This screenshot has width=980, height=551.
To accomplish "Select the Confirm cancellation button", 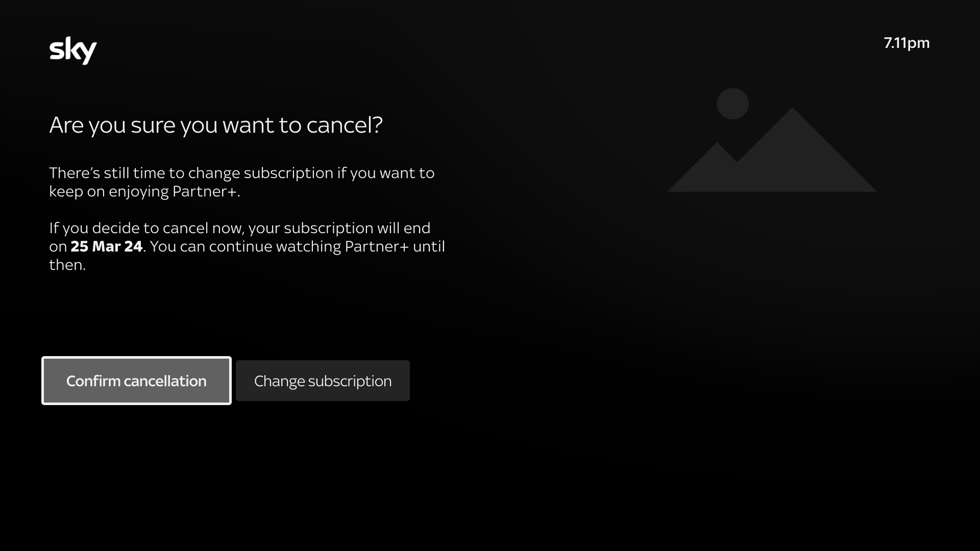I will [136, 381].
